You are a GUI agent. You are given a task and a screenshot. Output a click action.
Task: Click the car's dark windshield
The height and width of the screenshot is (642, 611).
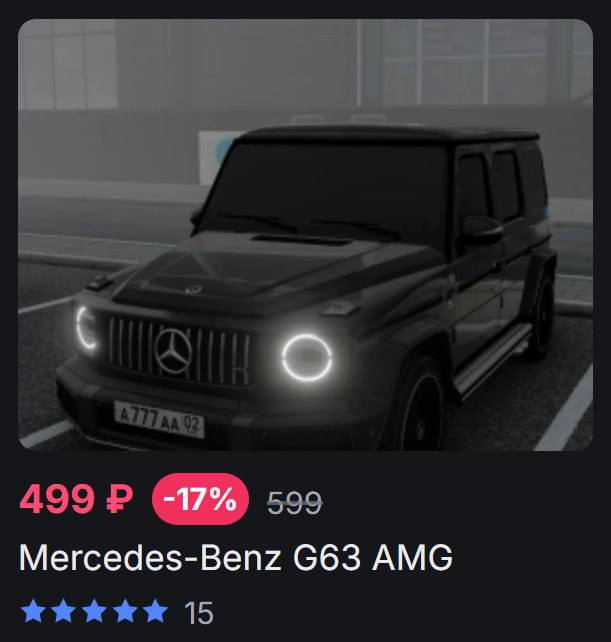[x=324, y=190]
